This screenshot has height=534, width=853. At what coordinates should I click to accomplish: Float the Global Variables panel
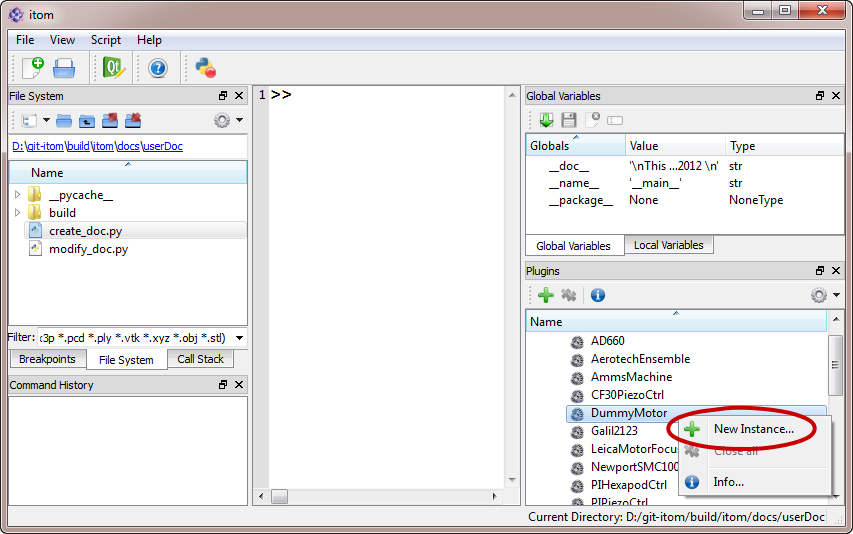click(x=820, y=96)
